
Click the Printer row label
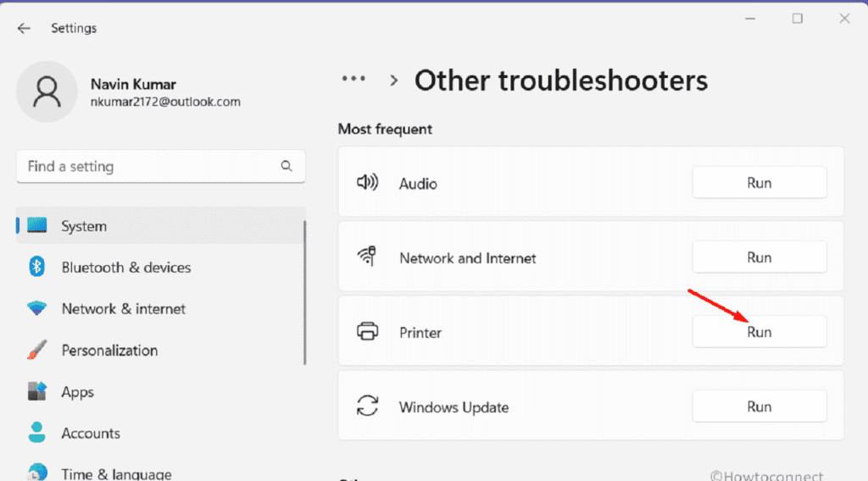pos(420,333)
